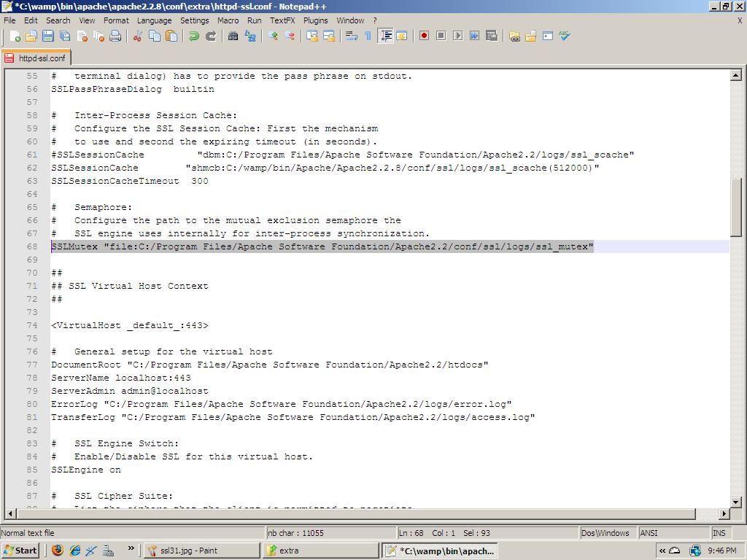This screenshot has height=560, width=747.
Task: Open the Plugins menu
Action: [315, 20]
